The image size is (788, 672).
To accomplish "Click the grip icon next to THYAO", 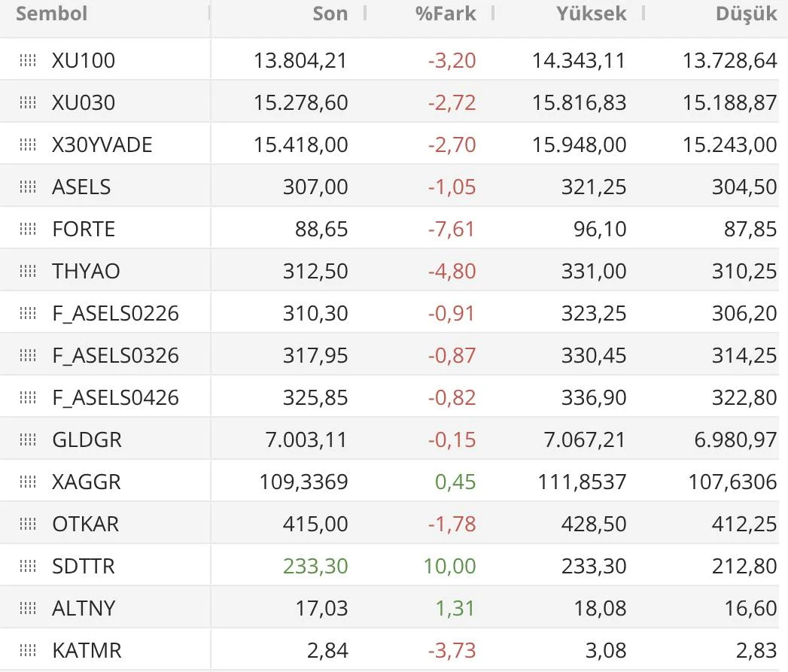I will (x=28, y=271).
